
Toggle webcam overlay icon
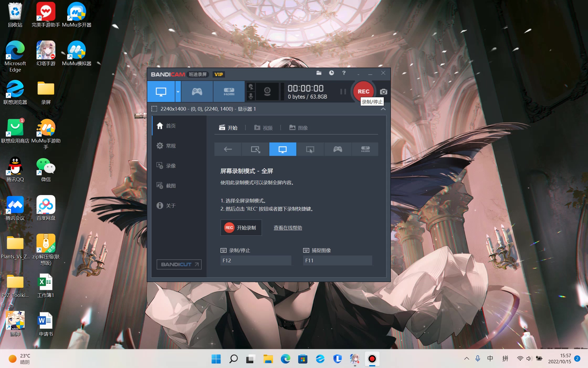[x=267, y=91]
